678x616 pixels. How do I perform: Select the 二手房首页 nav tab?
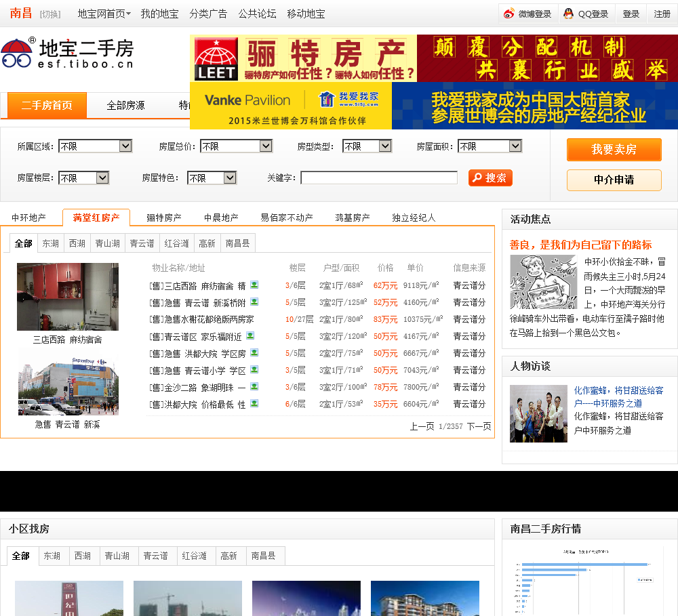pyautogui.click(x=47, y=105)
